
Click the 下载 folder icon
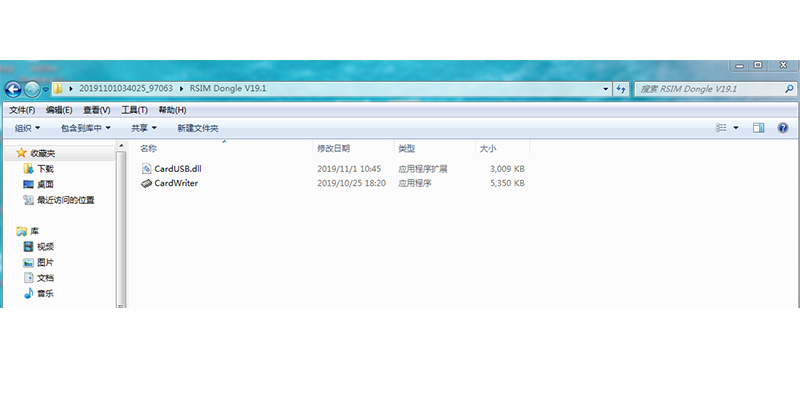(29, 168)
